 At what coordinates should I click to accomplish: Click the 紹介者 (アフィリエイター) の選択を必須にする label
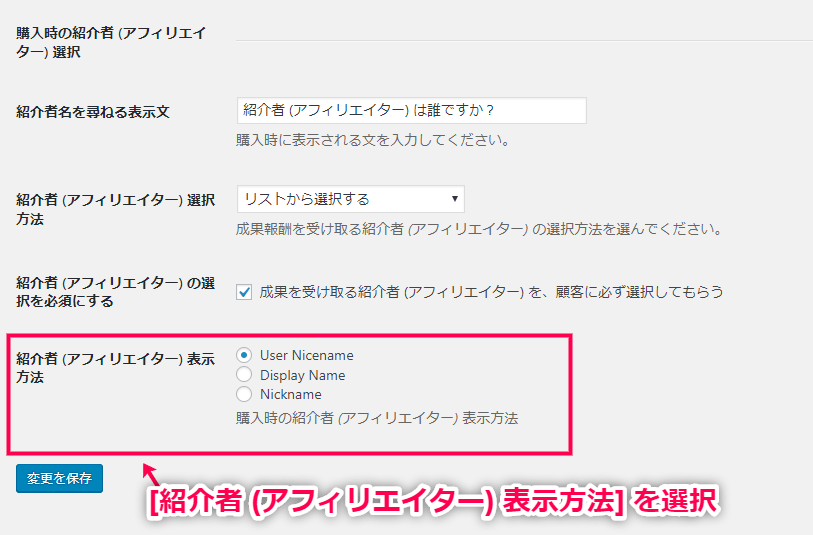[115, 292]
